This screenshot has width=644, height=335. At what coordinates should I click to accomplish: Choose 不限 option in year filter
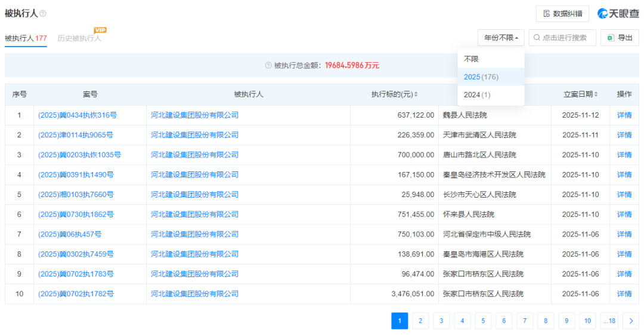coord(471,59)
